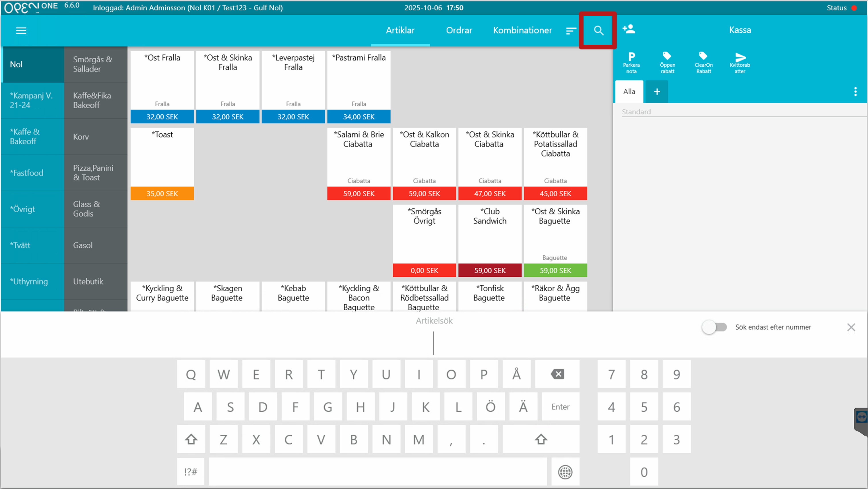Open the Kombinationer tab
The width and height of the screenshot is (868, 489).
click(522, 30)
